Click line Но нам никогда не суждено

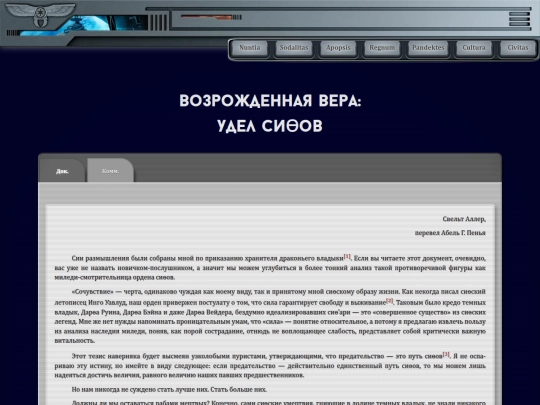coord(169,390)
